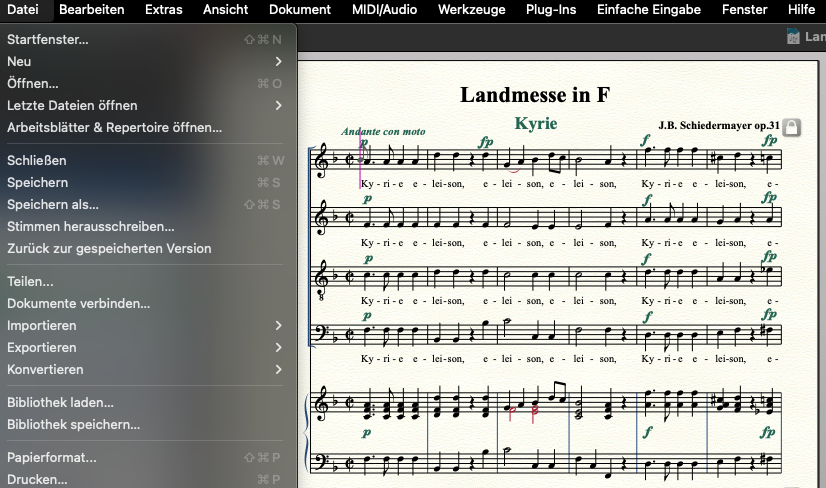Image resolution: width=826 pixels, height=488 pixels.
Task: Choose Arbeitsblätter & Repertoire öffnen...
Action: point(145,128)
